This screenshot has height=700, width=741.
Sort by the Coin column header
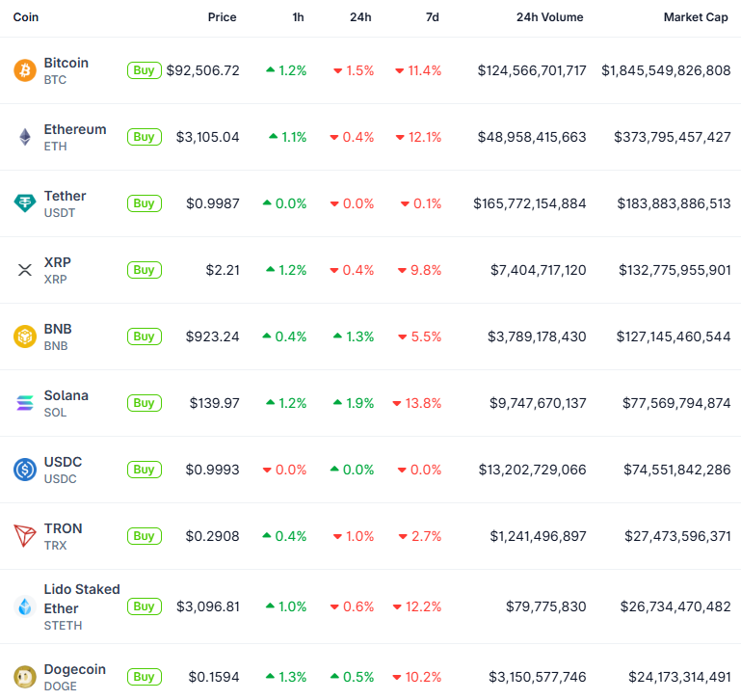26,17
